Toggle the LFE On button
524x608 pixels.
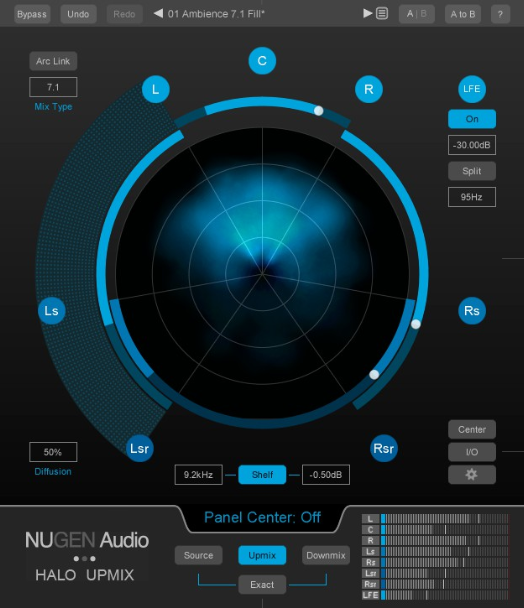pos(472,119)
